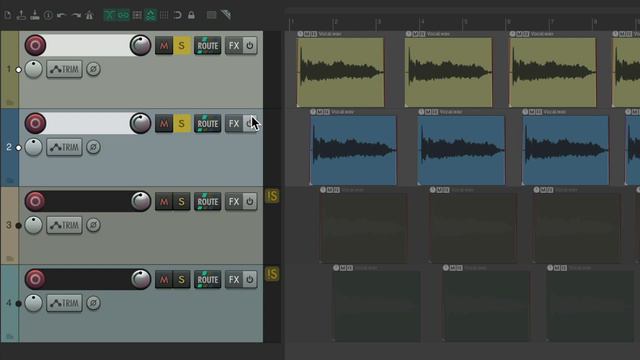The width and height of the screenshot is (640, 360).
Task: Open FX chain for track 1
Action: pyautogui.click(x=234, y=46)
